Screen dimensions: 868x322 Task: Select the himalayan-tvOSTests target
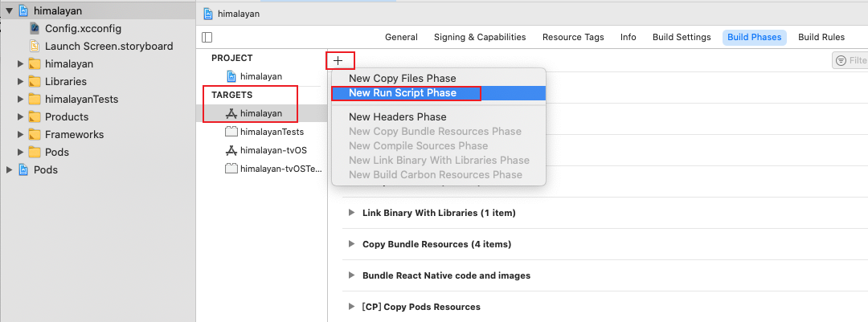pos(273,169)
